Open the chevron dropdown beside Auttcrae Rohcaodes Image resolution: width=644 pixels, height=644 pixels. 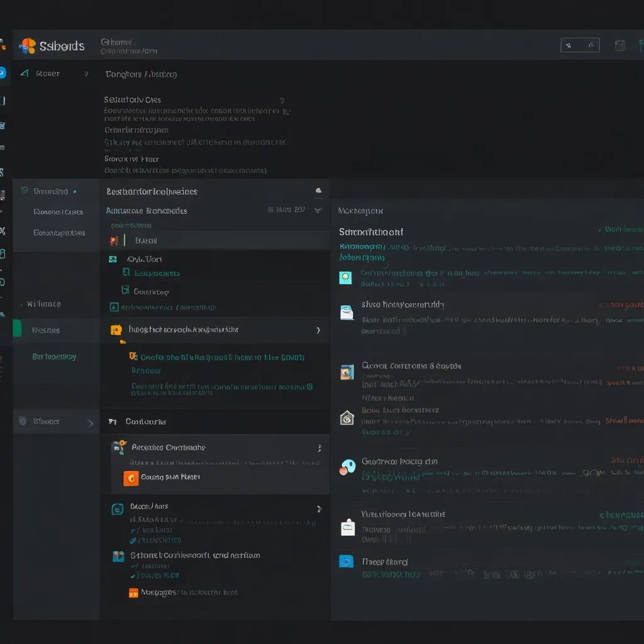318,210
